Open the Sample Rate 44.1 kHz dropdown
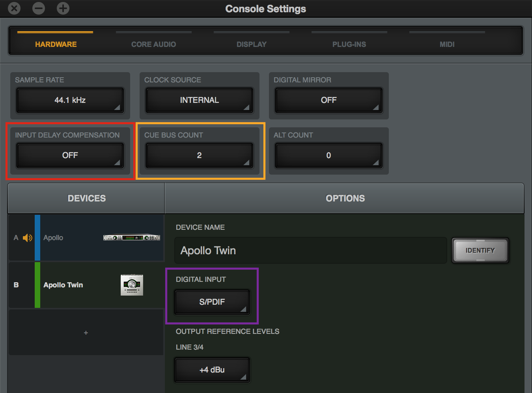The image size is (532, 393). click(70, 100)
